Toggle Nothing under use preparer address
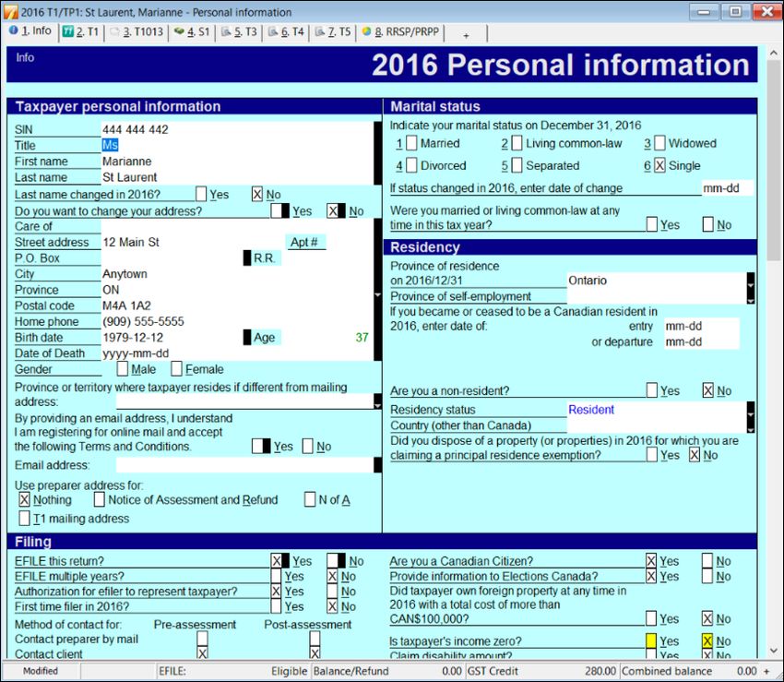This screenshot has height=682, width=784. click(24, 499)
